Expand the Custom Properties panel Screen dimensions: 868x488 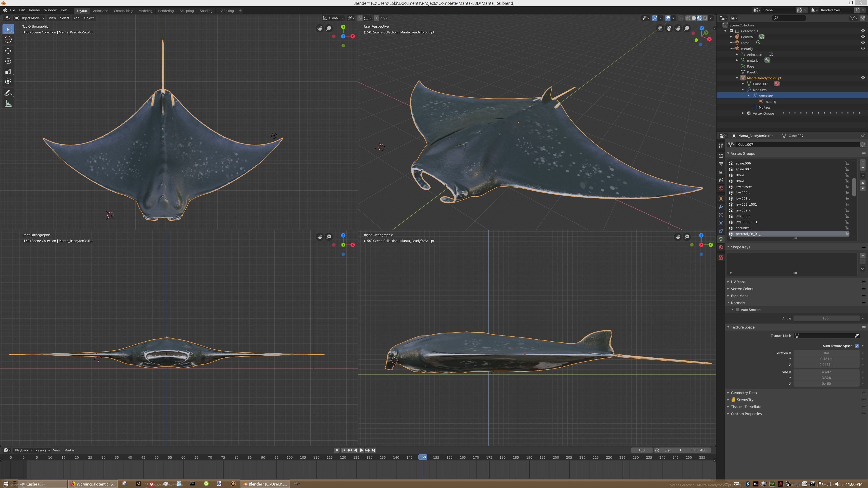[x=728, y=414]
